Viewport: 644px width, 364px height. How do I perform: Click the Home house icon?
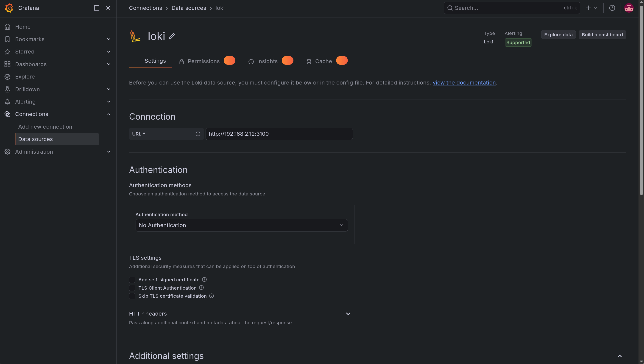point(8,27)
